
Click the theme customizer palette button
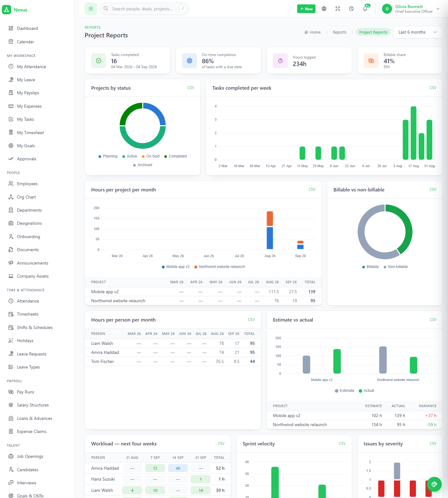(x=434, y=484)
